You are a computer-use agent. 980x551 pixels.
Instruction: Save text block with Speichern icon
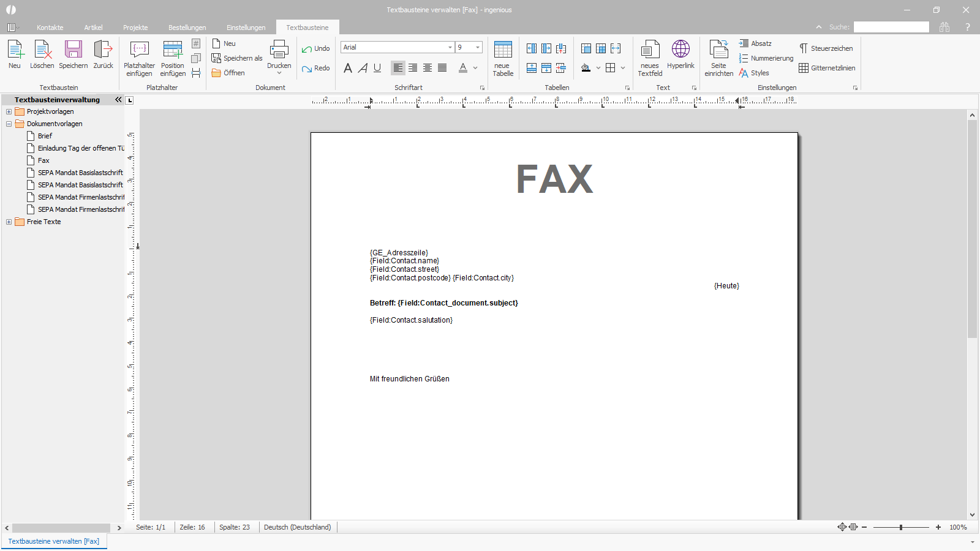(73, 50)
